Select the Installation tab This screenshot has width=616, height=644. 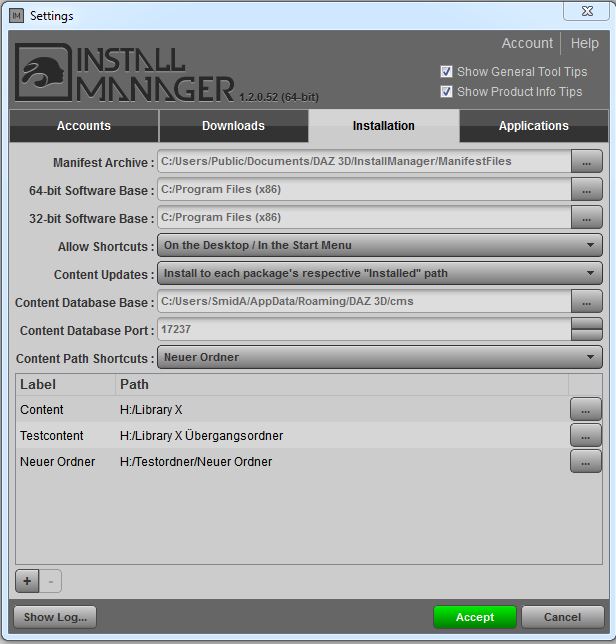click(384, 126)
